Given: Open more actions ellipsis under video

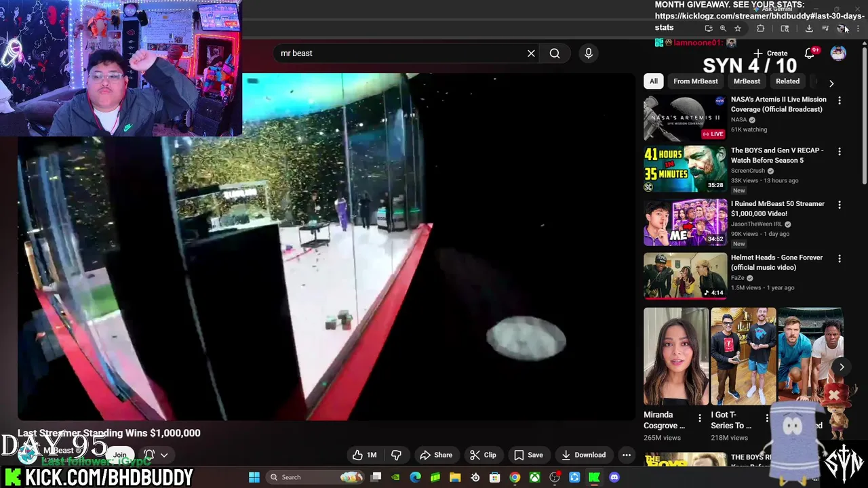Looking at the screenshot, I should click(x=627, y=455).
